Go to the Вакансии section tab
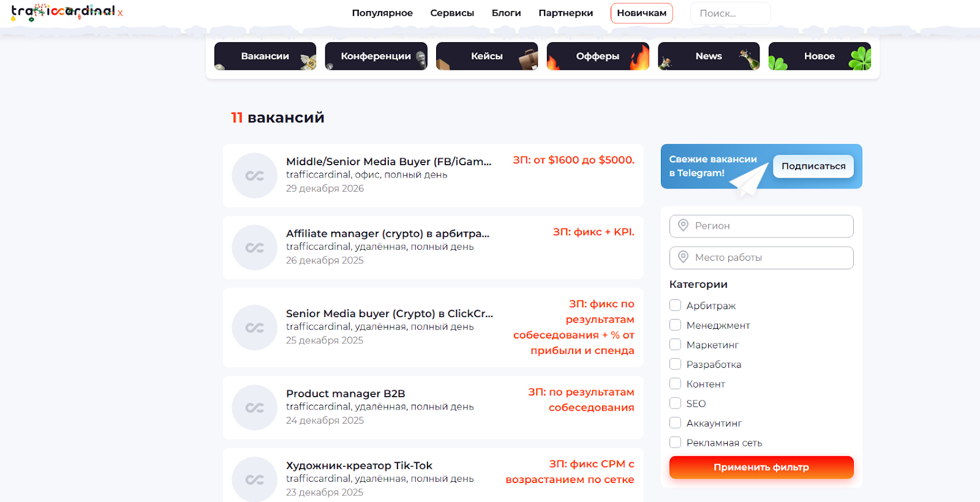 tap(265, 56)
